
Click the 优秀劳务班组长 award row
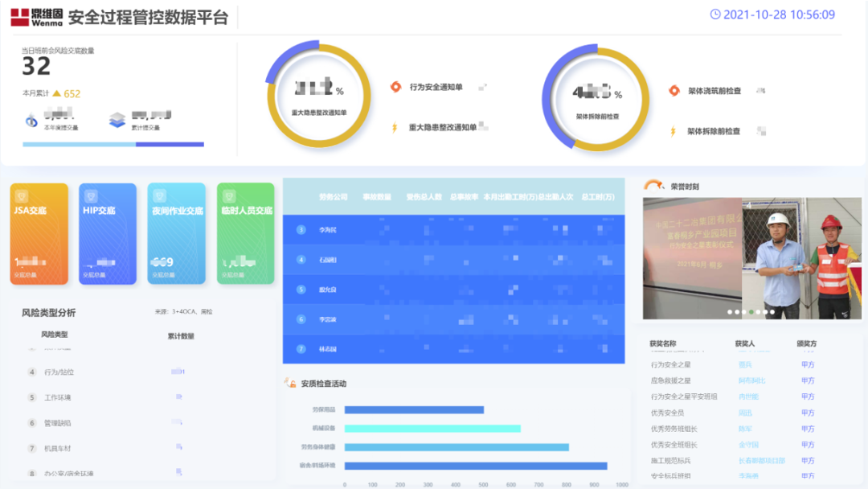[x=734, y=429]
